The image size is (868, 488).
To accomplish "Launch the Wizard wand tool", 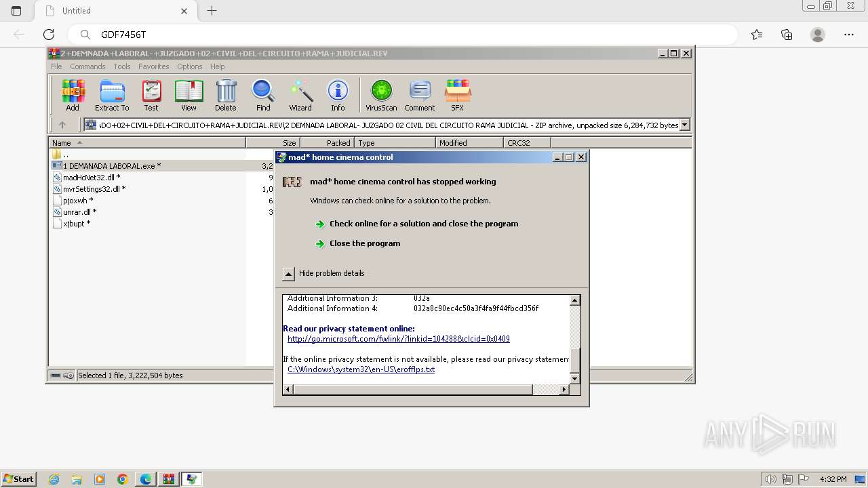I will 300,95.
